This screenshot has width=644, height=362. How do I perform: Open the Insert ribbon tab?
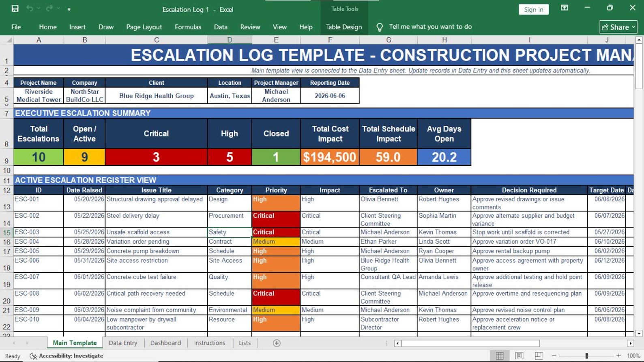pos(77,27)
